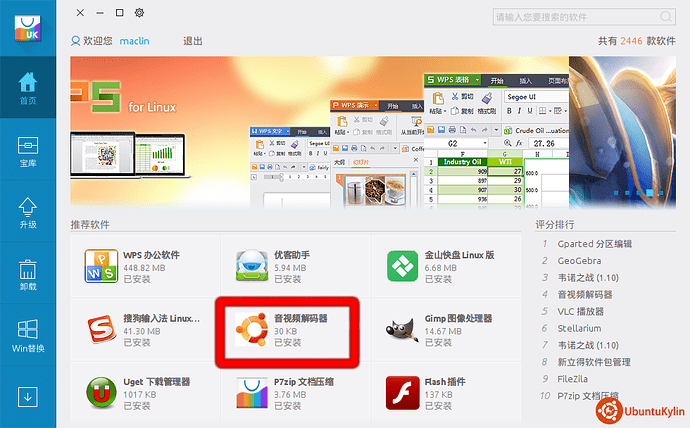Open the 优客助手 title
This screenshot has height=428, width=690.
(292, 255)
